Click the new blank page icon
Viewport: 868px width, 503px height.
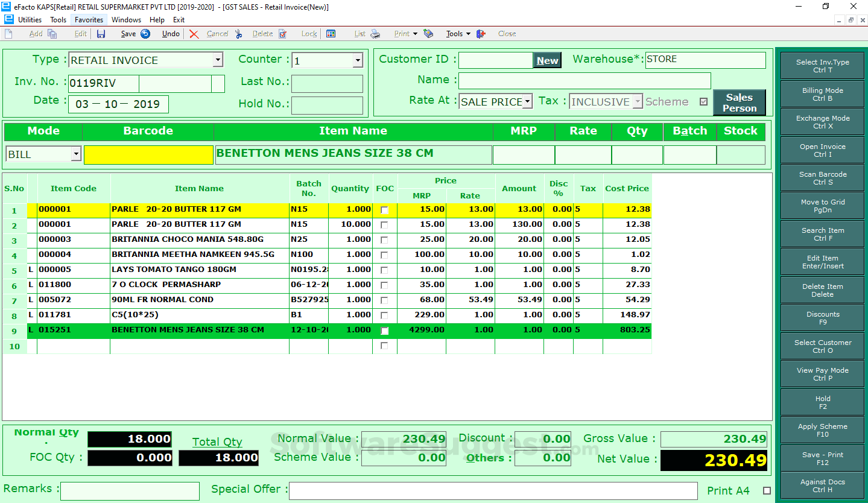8,34
